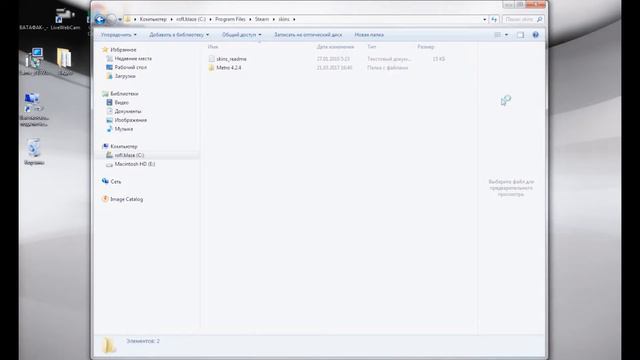This screenshot has height=360, width=640.
Task: Select Steam in the address breadcrumb
Action: point(262,19)
